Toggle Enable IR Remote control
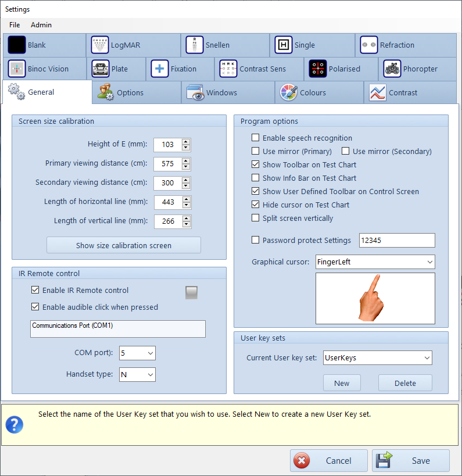Viewport: 462px width, 476px height. 35,291
